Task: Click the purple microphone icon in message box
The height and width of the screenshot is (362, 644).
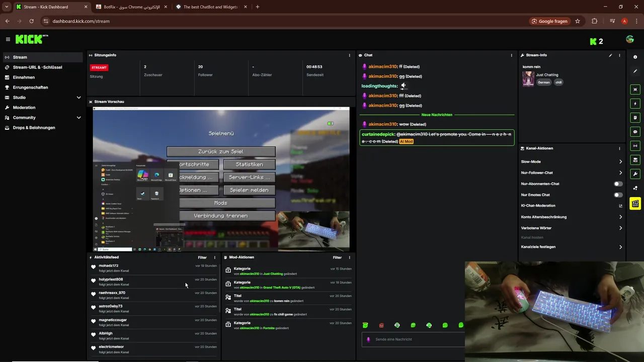Action: coord(369,339)
